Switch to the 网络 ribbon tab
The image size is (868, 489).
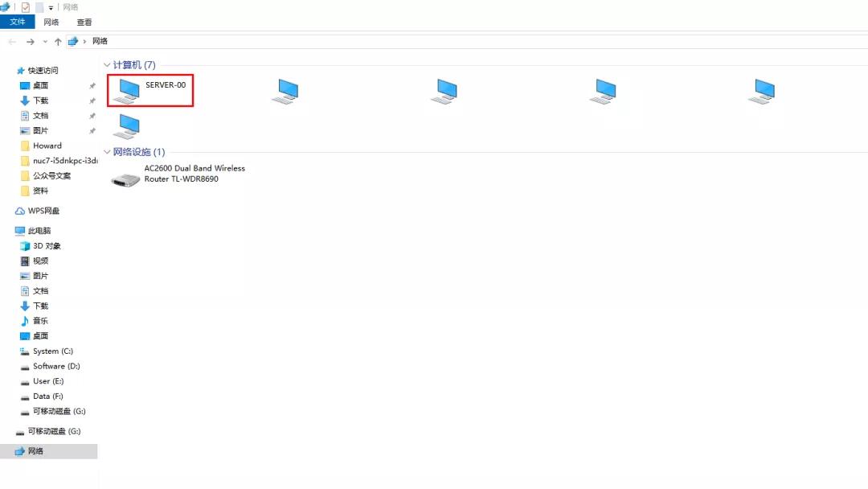[x=51, y=23]
